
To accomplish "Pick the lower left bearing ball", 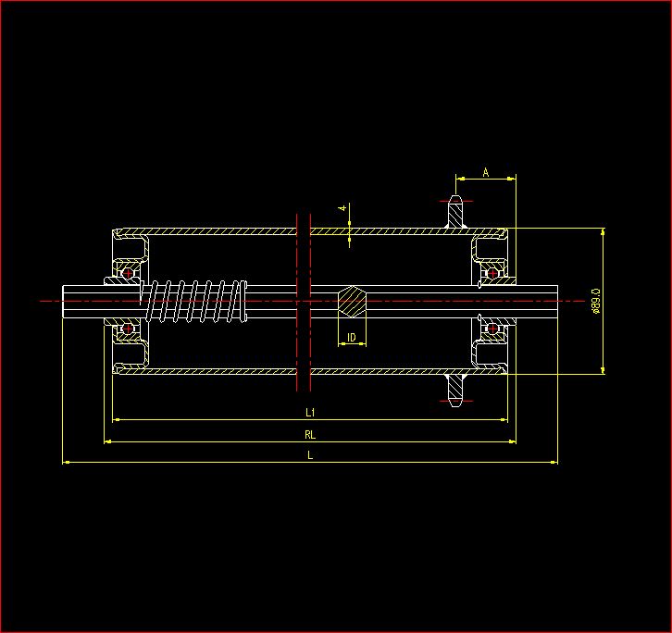I will 128,328.
